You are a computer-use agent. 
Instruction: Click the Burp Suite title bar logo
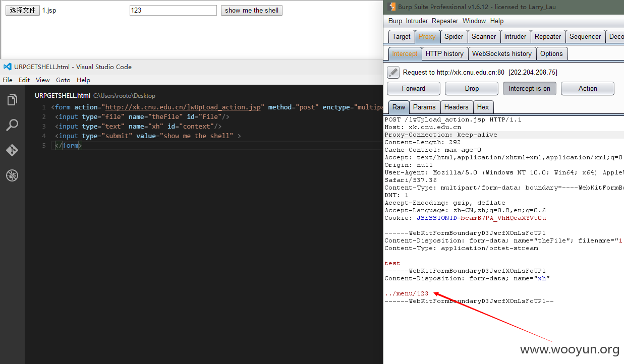(x=392, y=7)
